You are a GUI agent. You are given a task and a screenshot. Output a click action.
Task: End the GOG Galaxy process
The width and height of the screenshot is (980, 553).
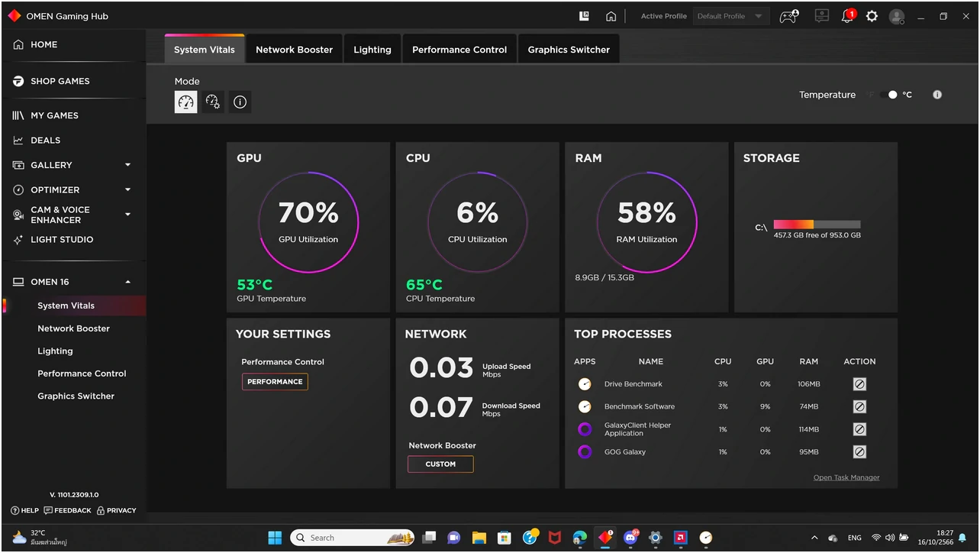tap(859, 451)
